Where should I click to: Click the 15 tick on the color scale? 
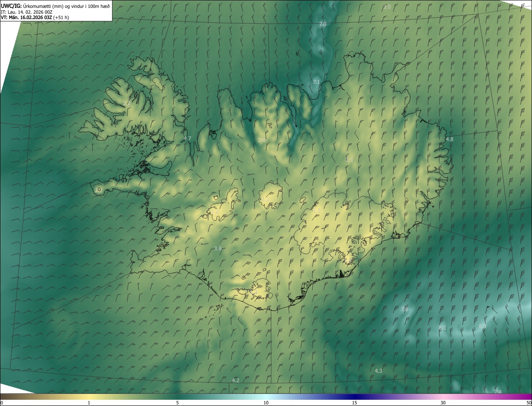coord(355,403)
